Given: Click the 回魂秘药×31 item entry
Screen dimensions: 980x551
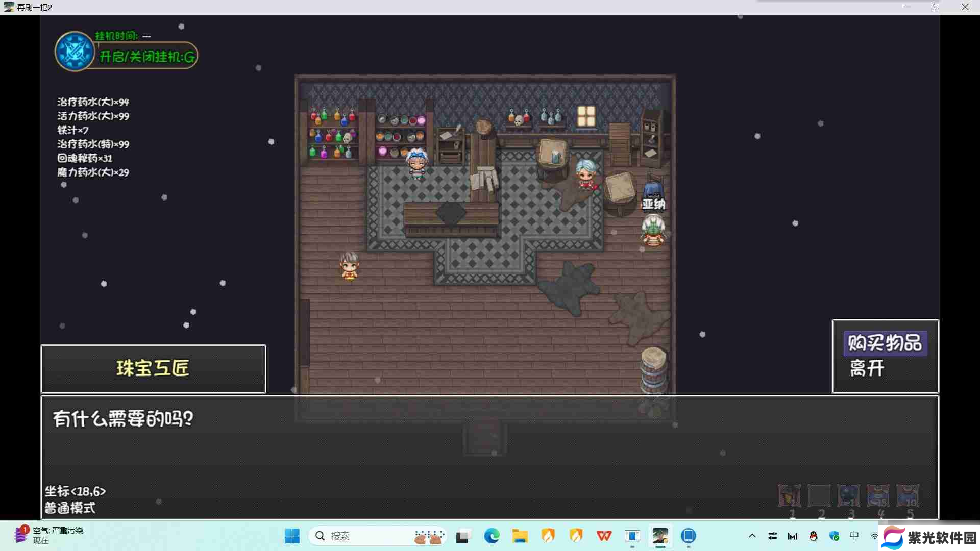Looking at the screenshot, I should 84,158.
